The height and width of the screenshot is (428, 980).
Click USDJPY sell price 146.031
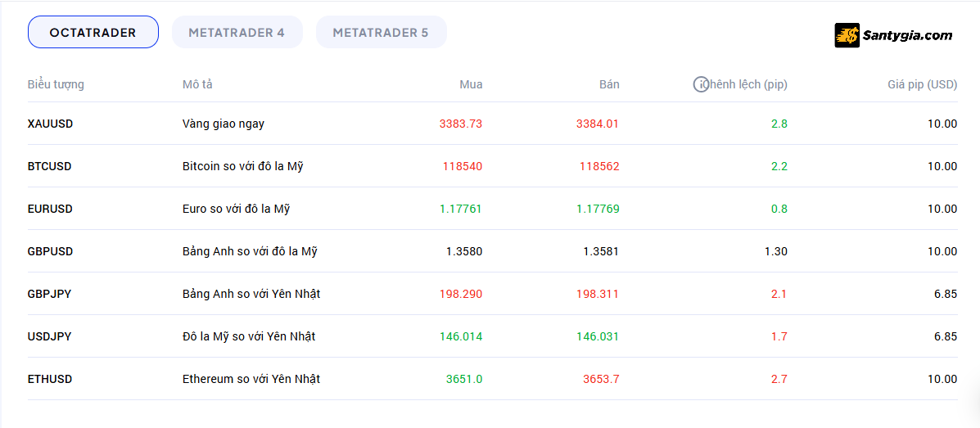point(598,336)
